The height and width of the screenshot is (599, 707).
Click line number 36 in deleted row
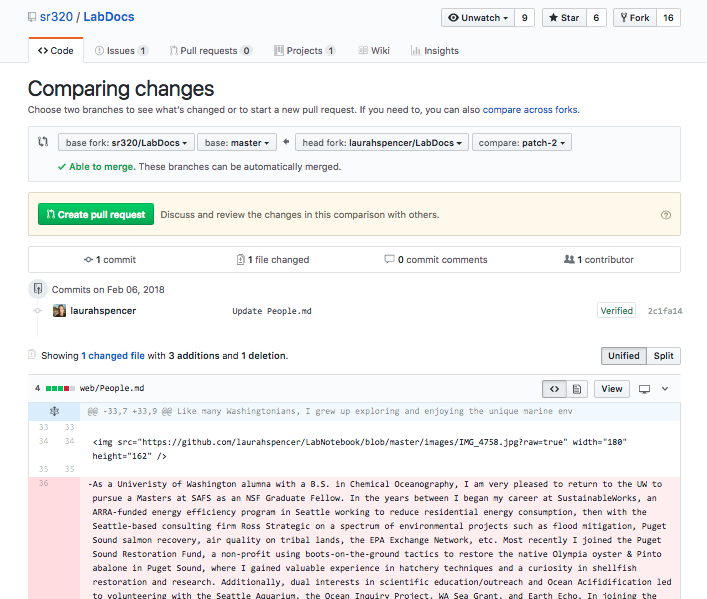[43, 483]
